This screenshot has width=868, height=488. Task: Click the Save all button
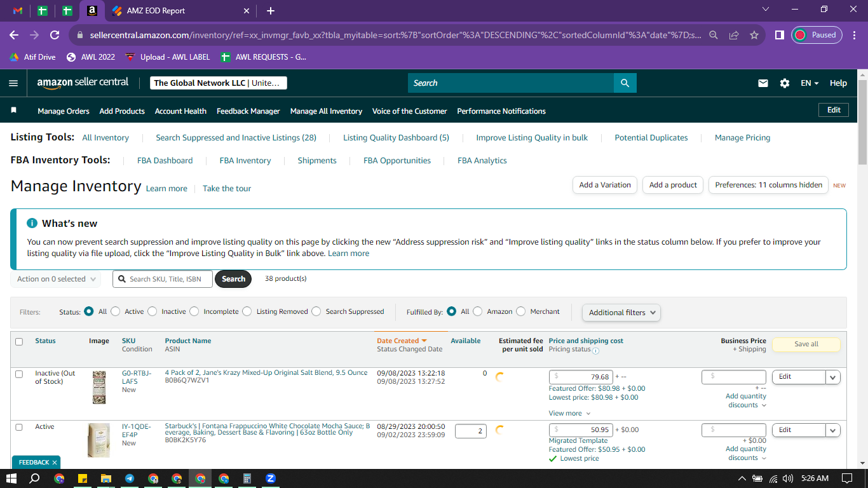pyautogui.click(x=806, y=344)
